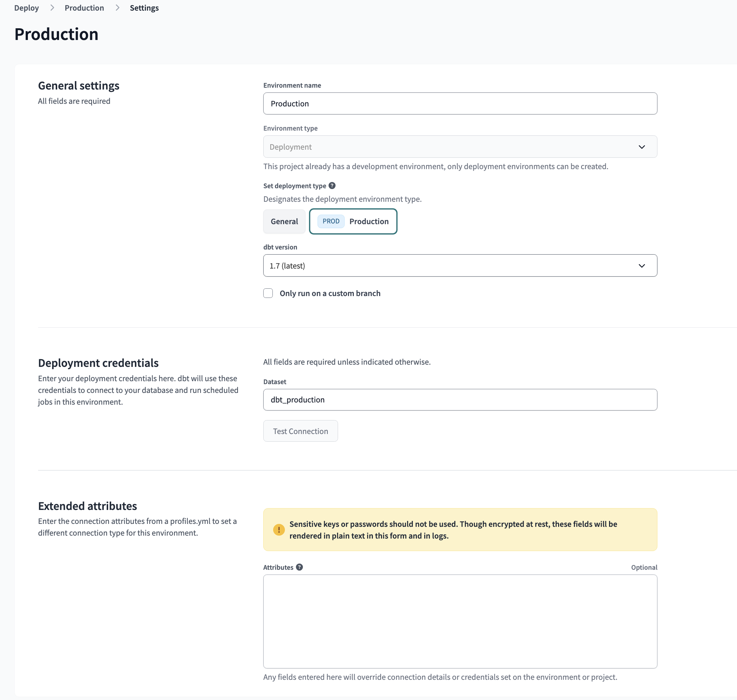Enable Only run on a custom branch
The image size is (737, 700).
coord(268,293)
